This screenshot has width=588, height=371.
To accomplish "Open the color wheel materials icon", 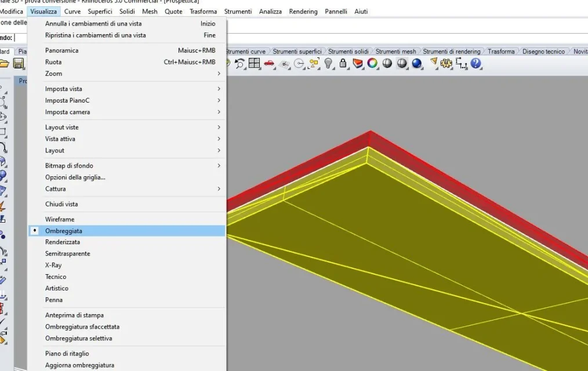I will click(x=372, y=63).
